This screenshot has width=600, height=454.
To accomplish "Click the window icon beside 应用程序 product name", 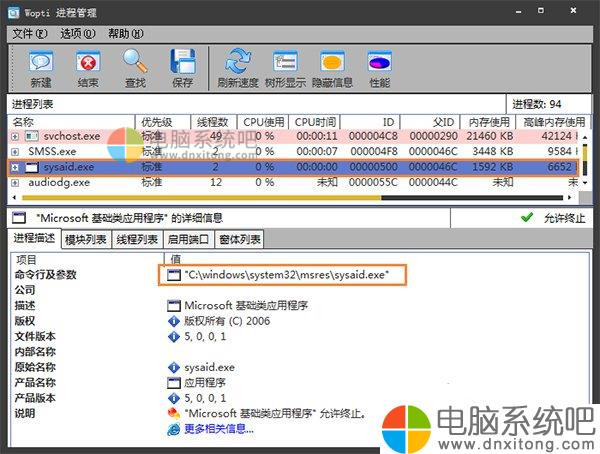I will (x=174, y=383).
